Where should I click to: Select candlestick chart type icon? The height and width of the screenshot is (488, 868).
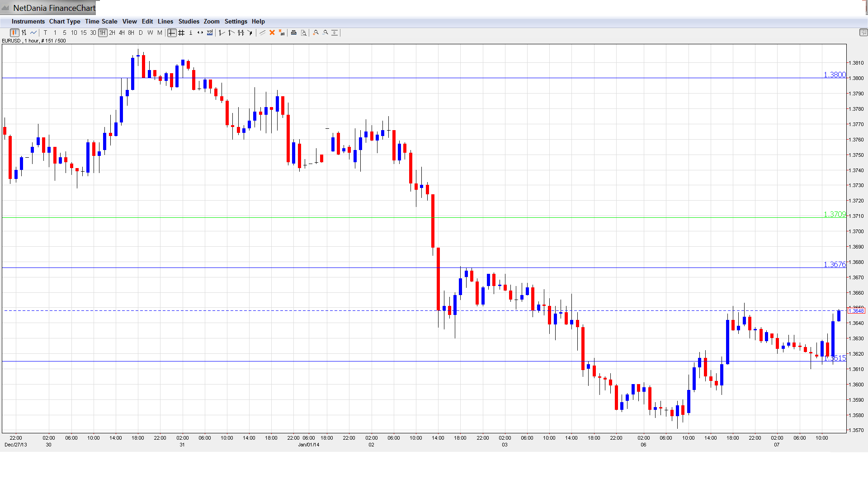tap(14, 33)
